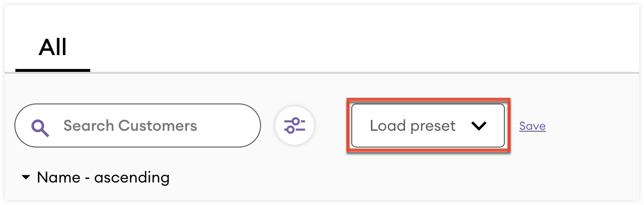Save the current preset via Save
The width and height of the screenshot is (644, 205).
point(532,126)
